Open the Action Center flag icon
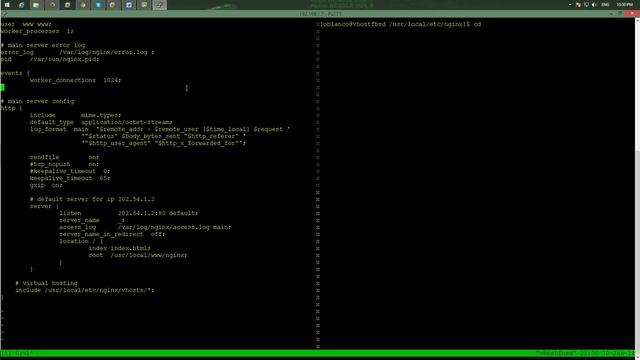Screen dimensions: 640x360 pyautogui.click(x=578, y=5)
